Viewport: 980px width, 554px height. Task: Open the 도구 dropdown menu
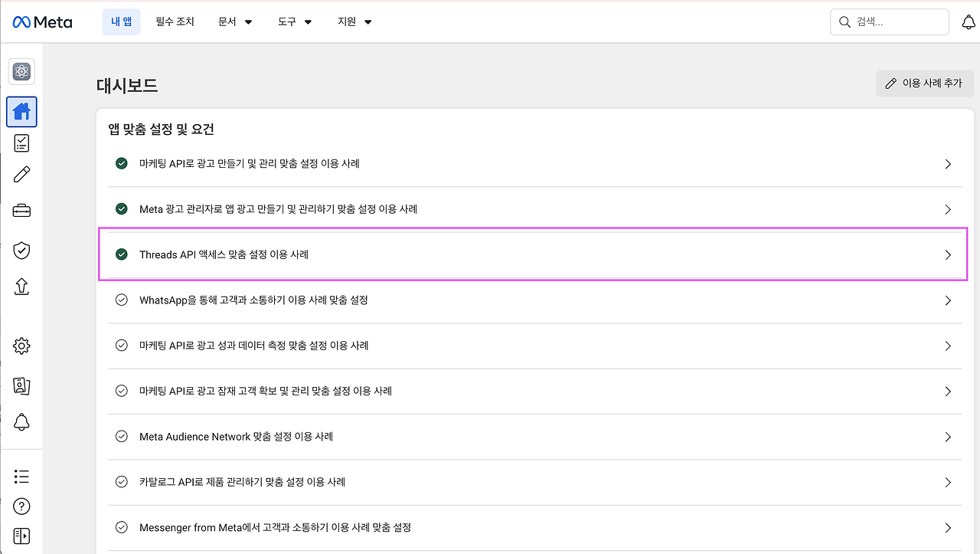point(295,22)
